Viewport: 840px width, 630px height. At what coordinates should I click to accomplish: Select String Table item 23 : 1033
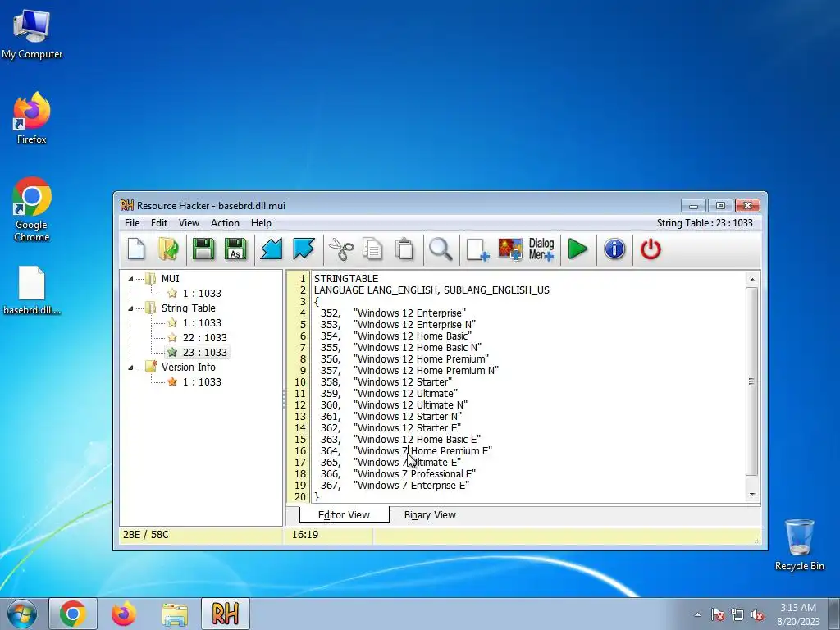[x=204, y=353]
